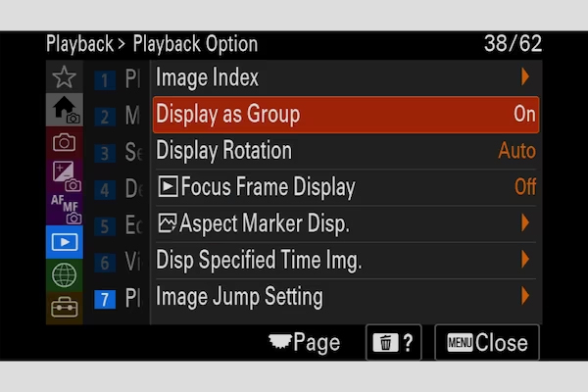Toggle Display as Group setting
This screenshot has width=588, height=392.
coord(346,115)
